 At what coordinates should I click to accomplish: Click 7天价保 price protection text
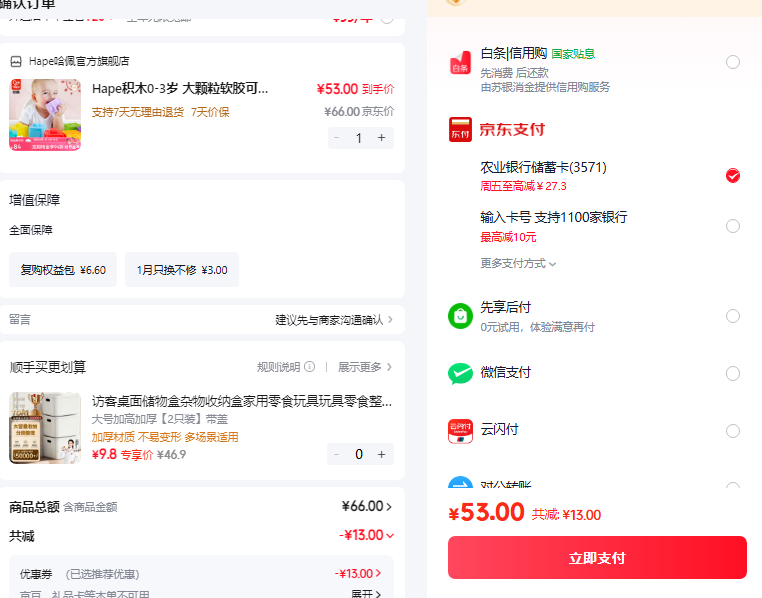coord(210,112)
